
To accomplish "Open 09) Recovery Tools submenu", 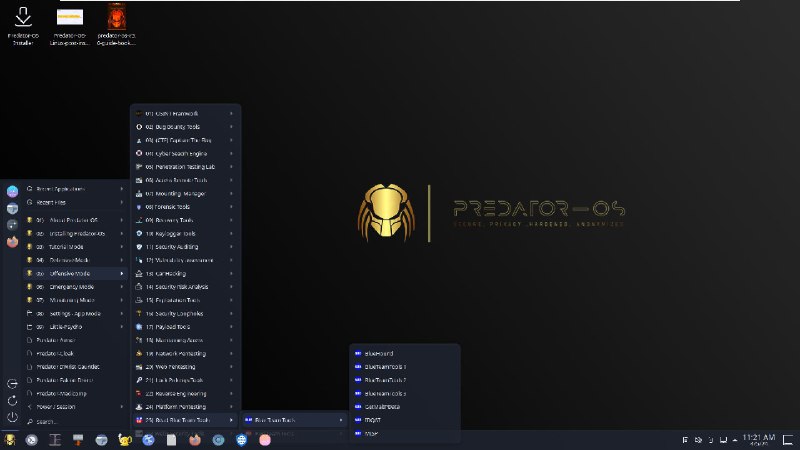I will [185, 220].
